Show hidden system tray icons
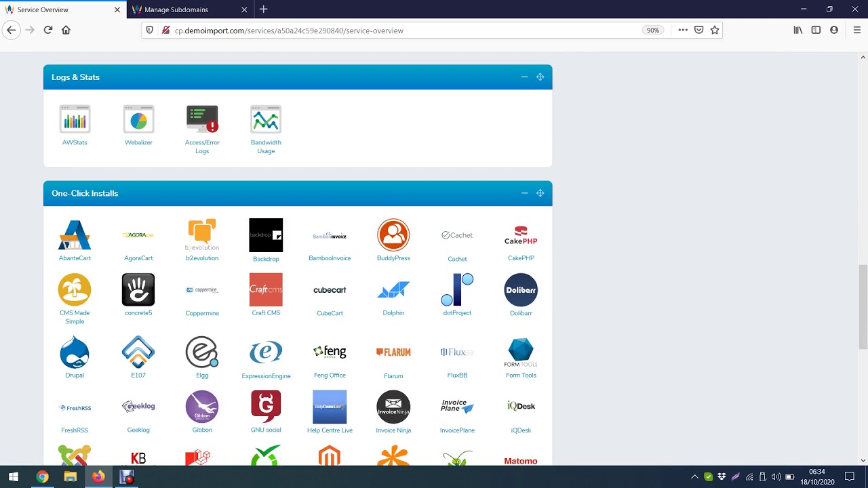This screenshot has height=488, width=868. click(694, 476)
